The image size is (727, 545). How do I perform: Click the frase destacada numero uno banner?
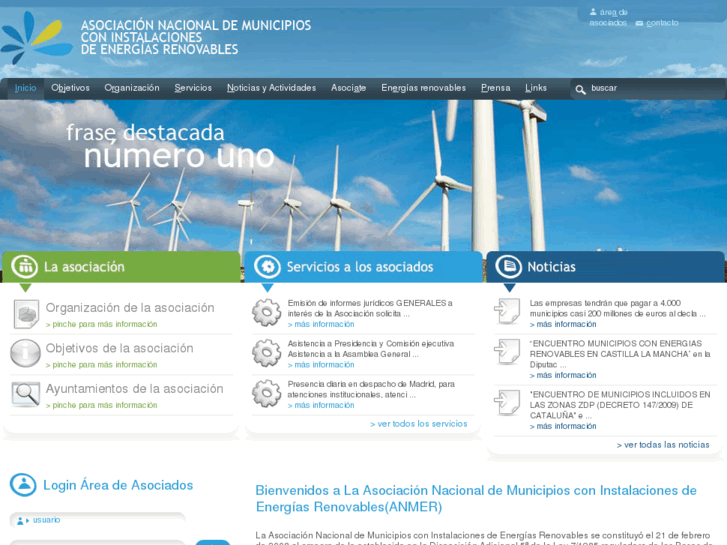click(170, 146)
